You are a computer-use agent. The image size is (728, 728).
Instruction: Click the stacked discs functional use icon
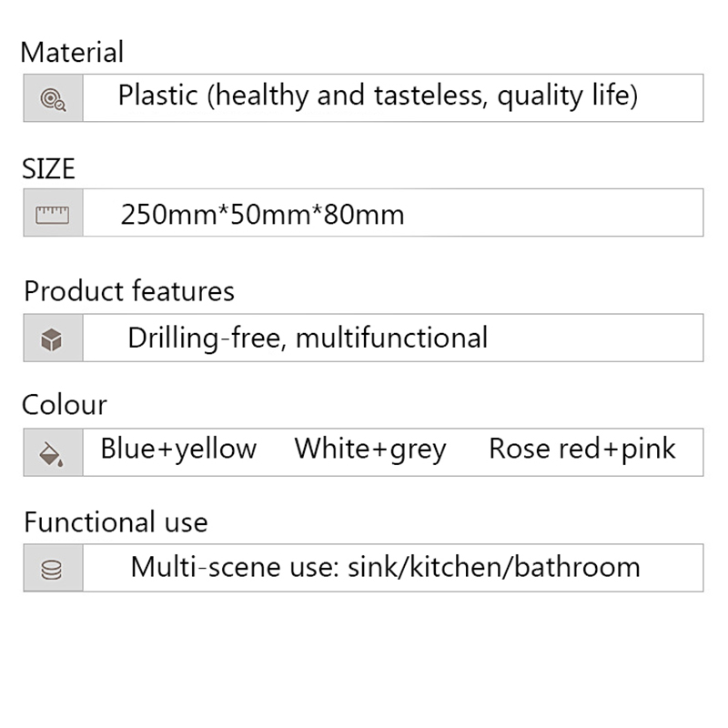click(53, 570)
